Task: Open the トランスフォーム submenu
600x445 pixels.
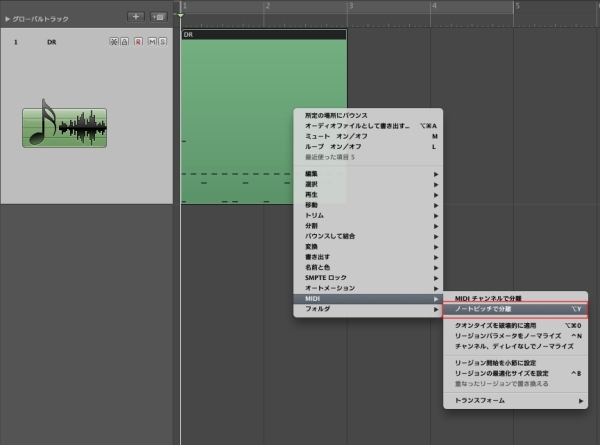Action: click(515, 401)
